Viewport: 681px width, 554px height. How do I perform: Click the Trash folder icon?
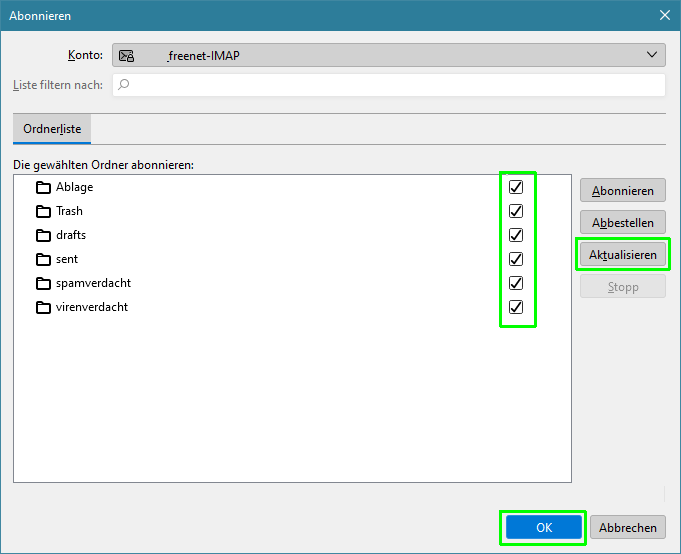43,211
